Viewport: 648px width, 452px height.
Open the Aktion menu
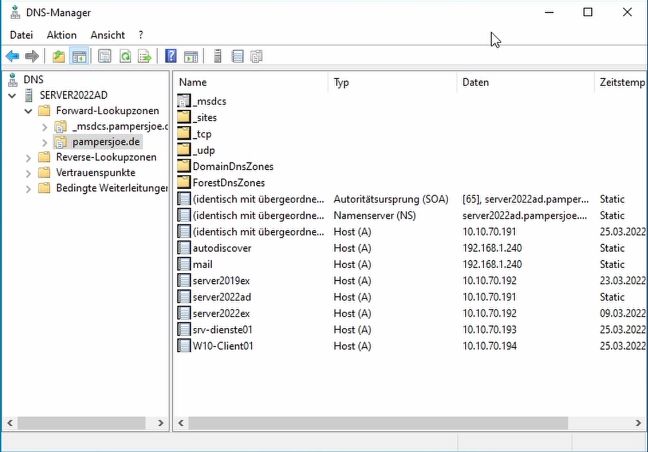(x=62, y=35)
